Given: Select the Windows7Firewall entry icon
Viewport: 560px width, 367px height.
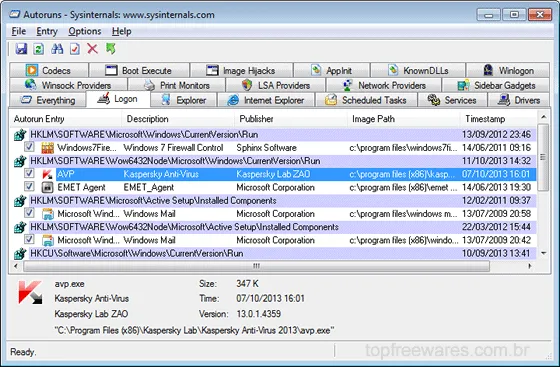Looking at the screenshot, I should (x=47, y=147).
